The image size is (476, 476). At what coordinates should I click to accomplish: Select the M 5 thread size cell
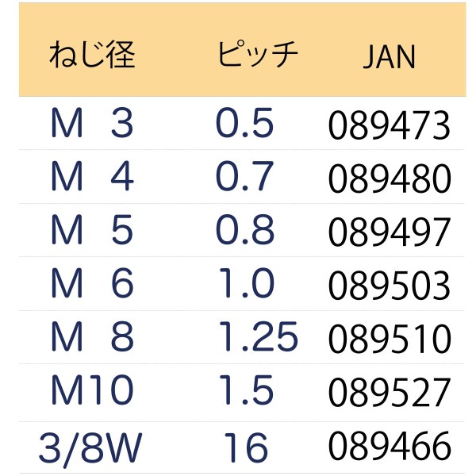92,229
